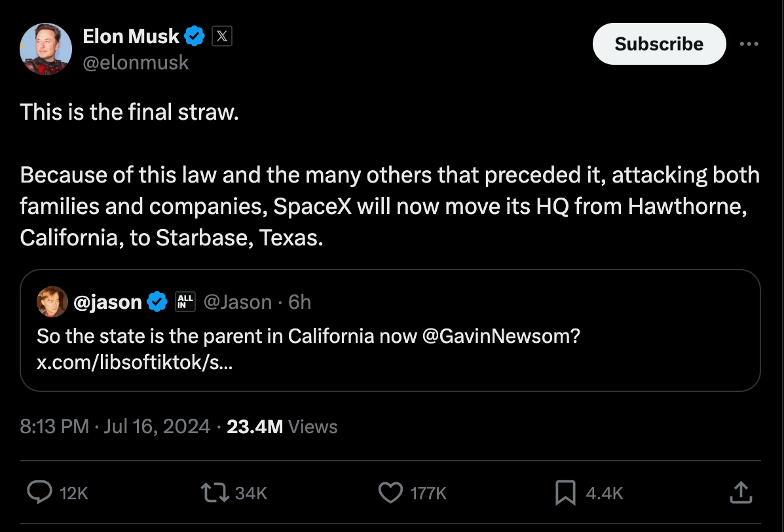Click the 6h timestamp on quoted post
Image resolution: width=784 pixels, height=532 pixels.
click(299, 302)
